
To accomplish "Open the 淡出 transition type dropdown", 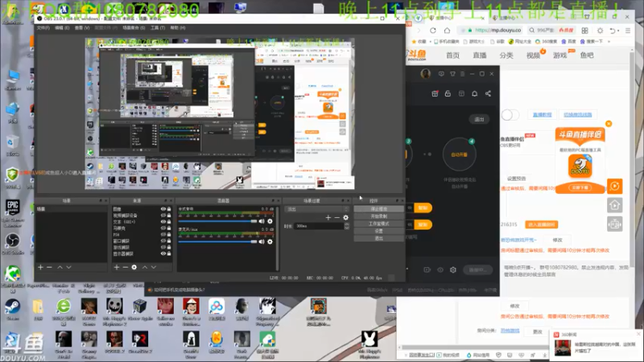I will pyautogui.click(x=316, y=209).
